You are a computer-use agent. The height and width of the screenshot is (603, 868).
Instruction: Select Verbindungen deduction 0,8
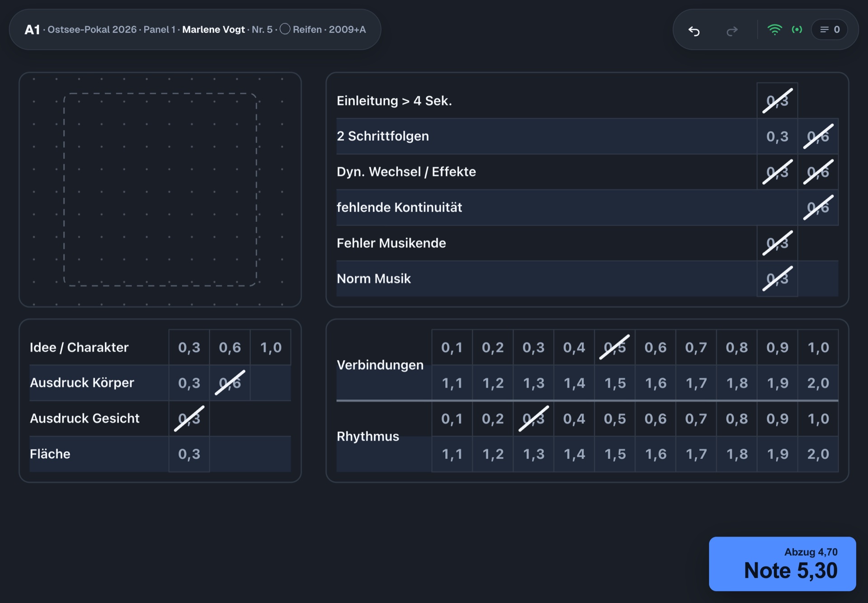(x=737, y=347)
